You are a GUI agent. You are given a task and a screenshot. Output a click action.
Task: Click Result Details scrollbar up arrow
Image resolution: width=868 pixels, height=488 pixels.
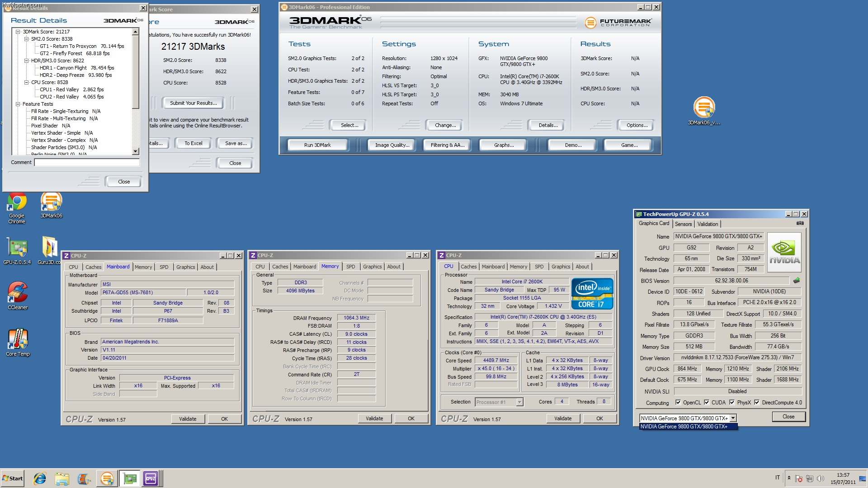(x=136, y=32)
